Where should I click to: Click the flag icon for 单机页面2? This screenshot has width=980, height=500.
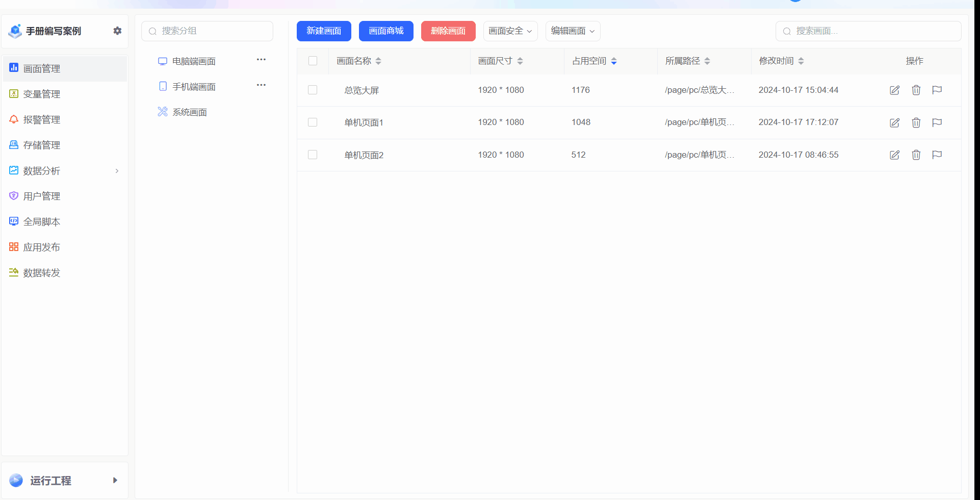point(937,155)
